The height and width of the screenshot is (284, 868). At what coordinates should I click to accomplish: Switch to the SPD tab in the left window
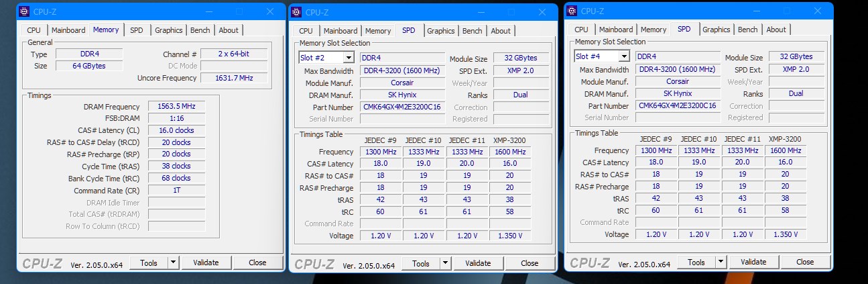[x=137, y=30]
